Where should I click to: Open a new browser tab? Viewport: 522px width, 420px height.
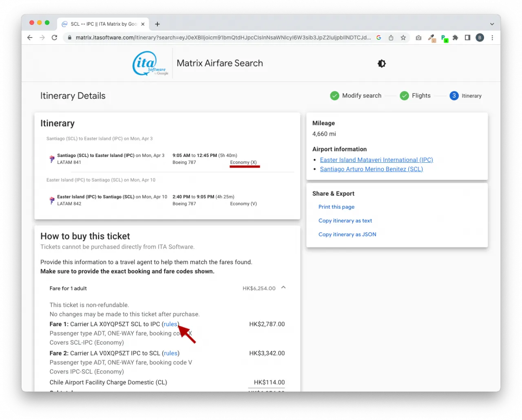[157, 24]
